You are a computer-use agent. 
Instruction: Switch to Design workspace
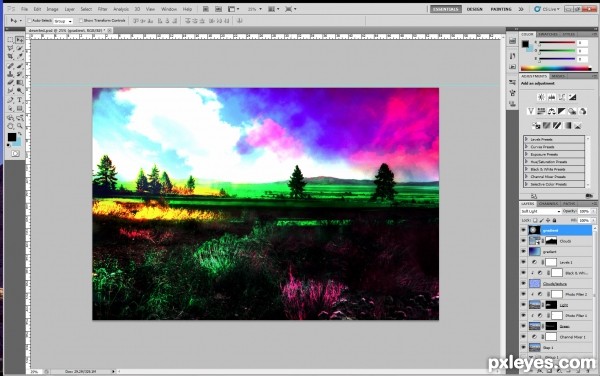(x=474, y=9)
